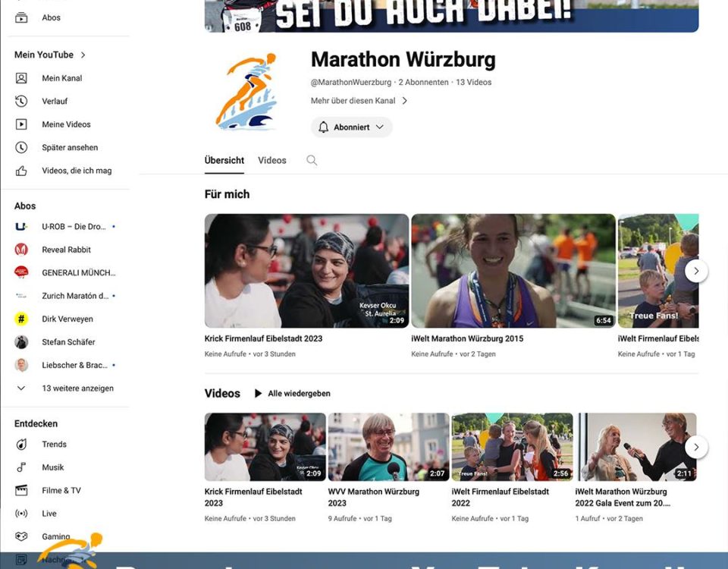Click the Gaming controller icon
The image size is (728, 569).
point(21,536)
